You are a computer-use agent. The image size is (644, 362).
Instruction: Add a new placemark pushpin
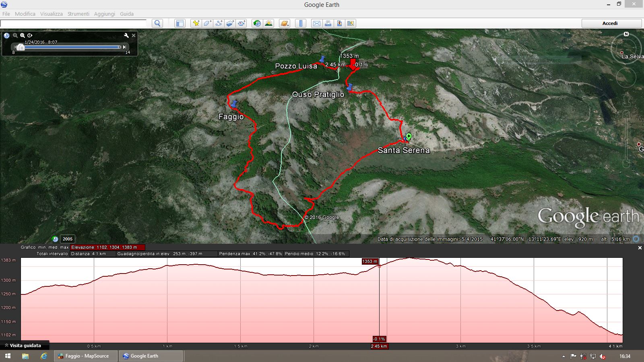196,23
